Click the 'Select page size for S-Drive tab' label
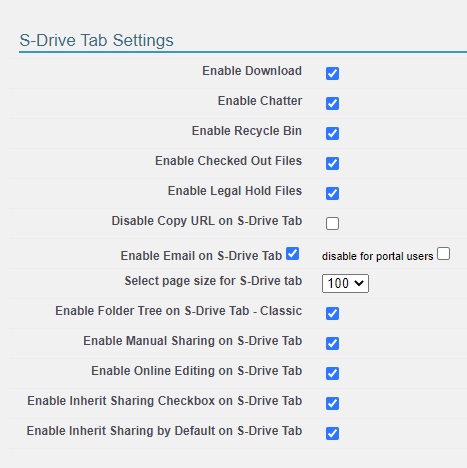467x468 pixels. (x=213, y=281)
